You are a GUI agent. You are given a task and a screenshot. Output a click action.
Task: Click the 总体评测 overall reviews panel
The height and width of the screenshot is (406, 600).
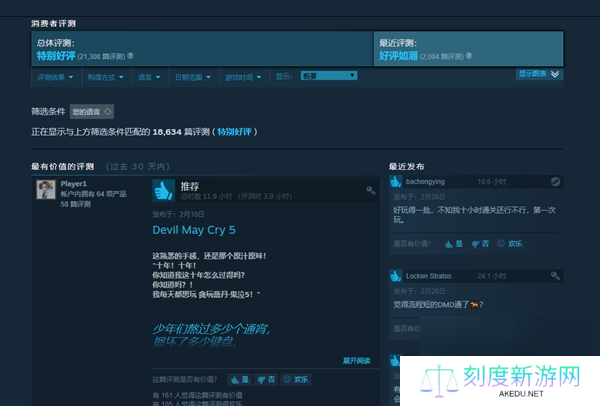click(202, 49)
